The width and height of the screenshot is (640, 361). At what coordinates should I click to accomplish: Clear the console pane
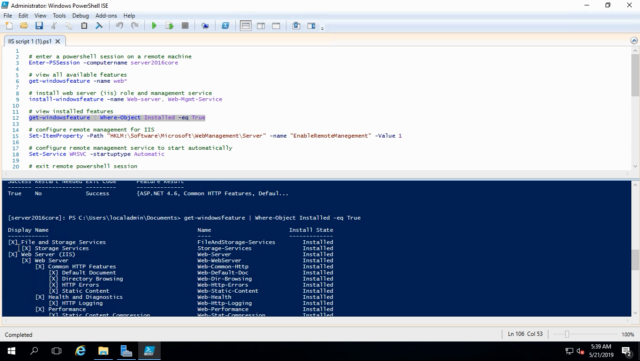[x=99, y=26]
